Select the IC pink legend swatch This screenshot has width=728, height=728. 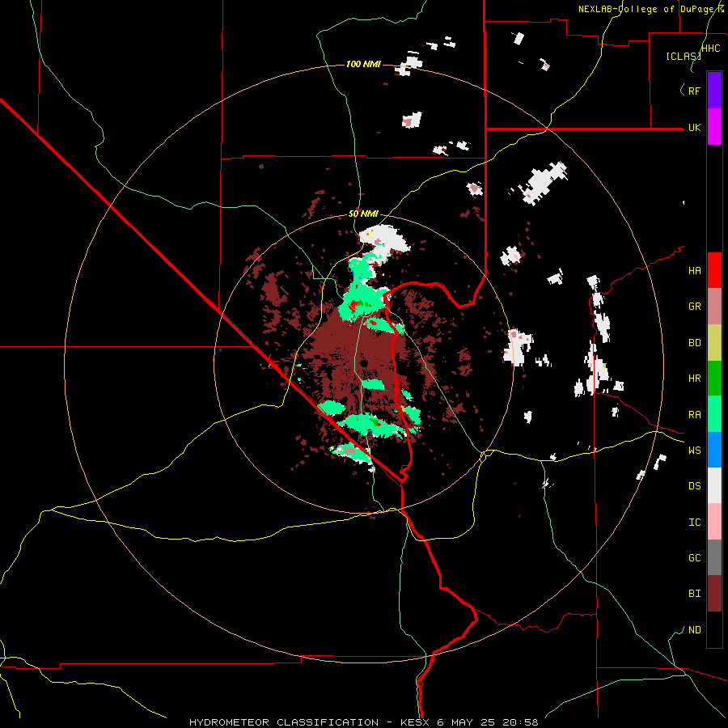pyautogui.click(x=714, y=522)
